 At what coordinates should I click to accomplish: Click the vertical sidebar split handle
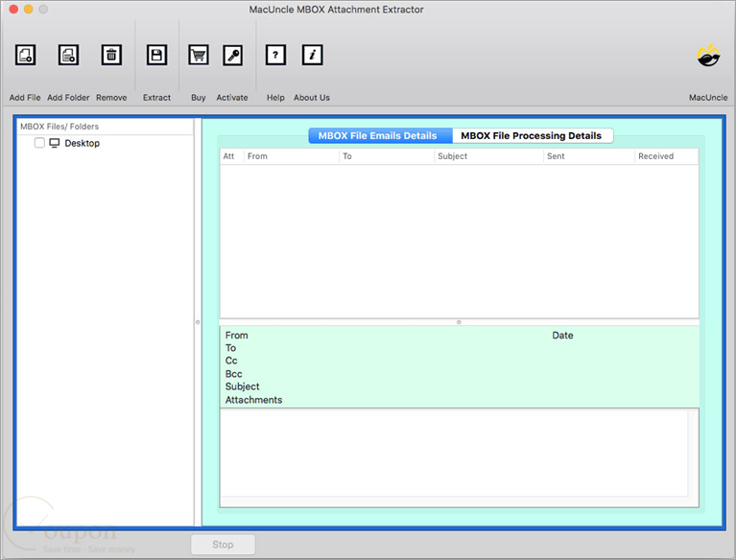tap(198, 322)
